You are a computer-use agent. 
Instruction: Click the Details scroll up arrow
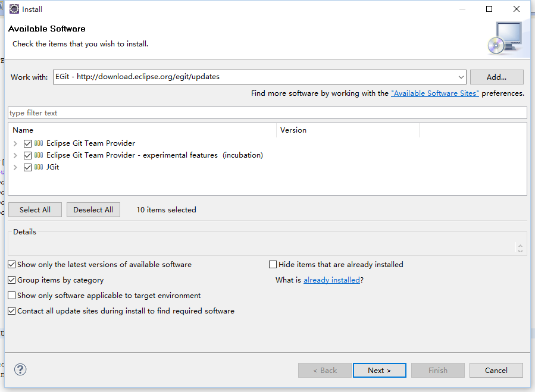[520, 246]
